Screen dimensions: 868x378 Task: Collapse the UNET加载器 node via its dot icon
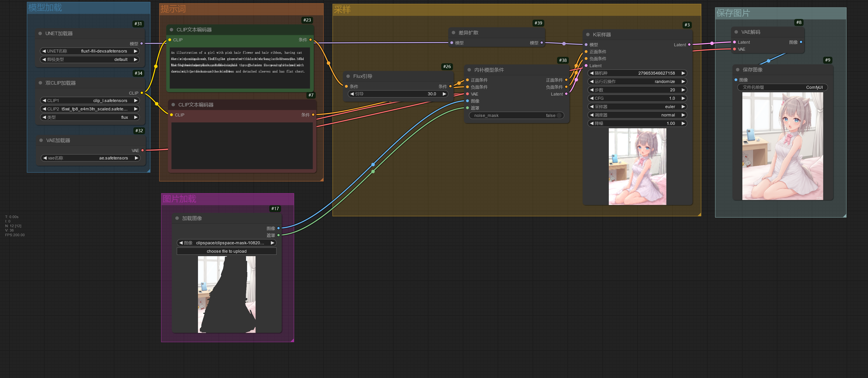(x=41, y=33)
